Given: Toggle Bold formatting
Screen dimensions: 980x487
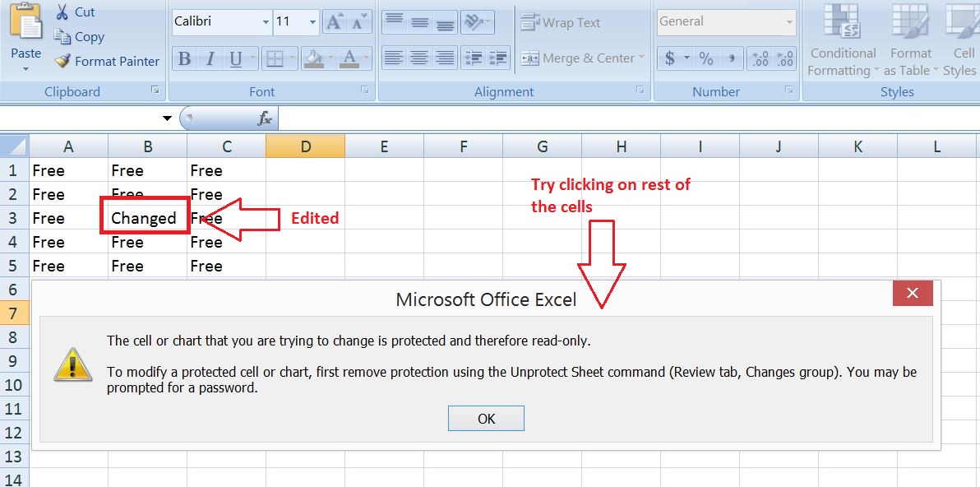Looking at the screenshot, I should coord(184,58).
